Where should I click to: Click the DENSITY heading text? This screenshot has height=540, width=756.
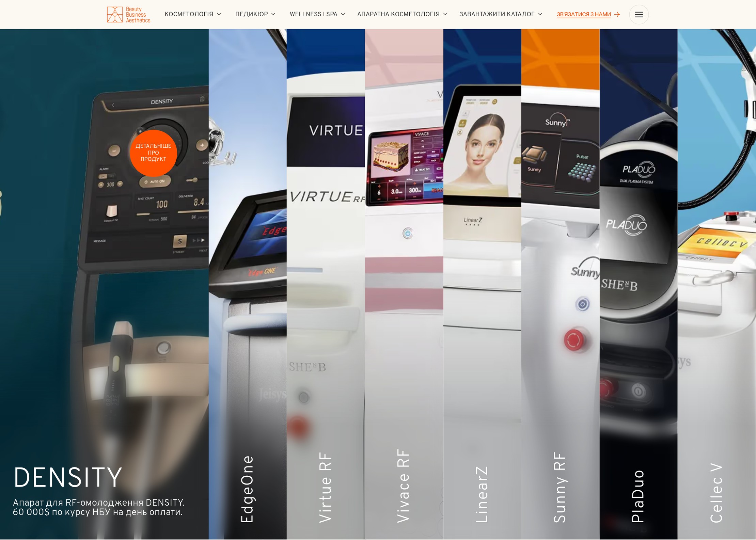tap(68, 477)
